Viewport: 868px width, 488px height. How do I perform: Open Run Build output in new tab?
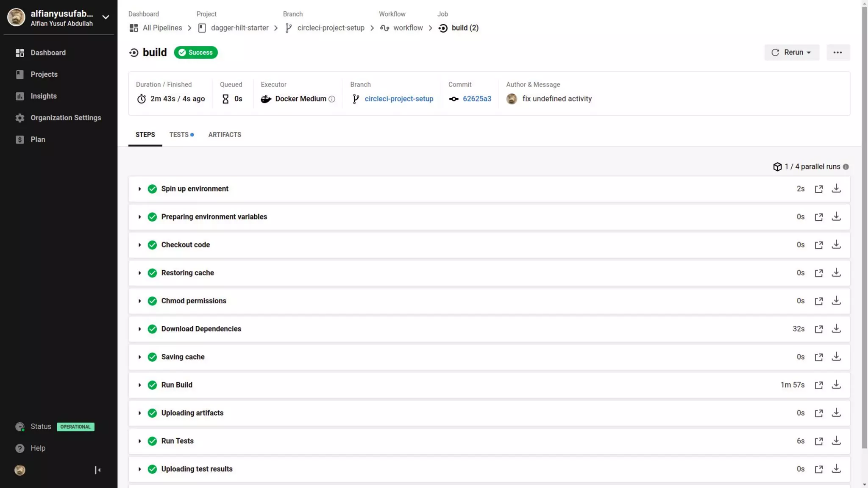pos(818,385)
